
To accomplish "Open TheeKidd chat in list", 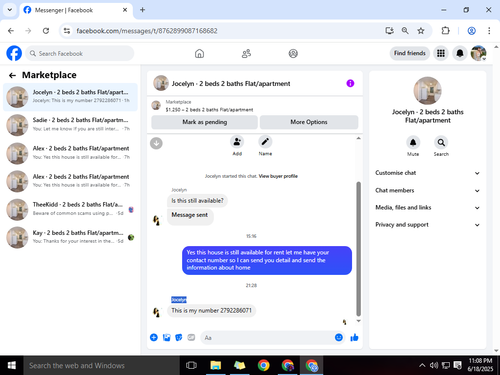I will 70,209.
